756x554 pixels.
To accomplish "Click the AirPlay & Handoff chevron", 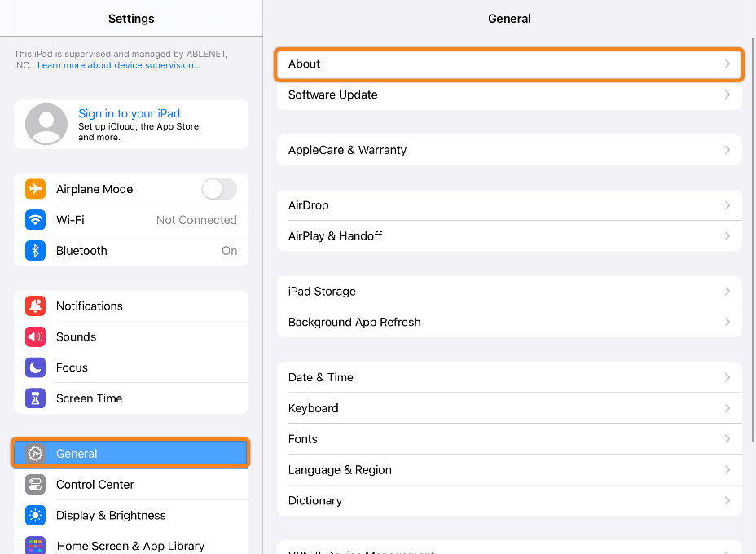I will [x=727, y=236].
